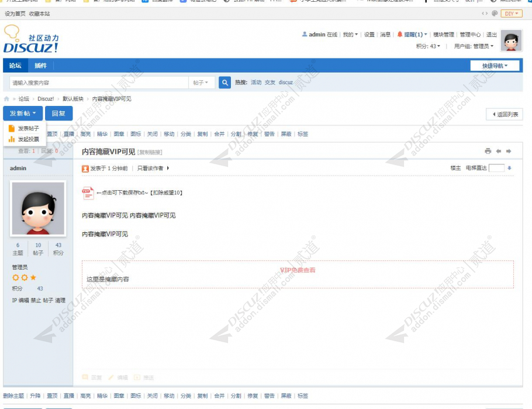Go to next thread arrow icon
The height and width of the screenshot is (409, 532).
click(509, 151)
